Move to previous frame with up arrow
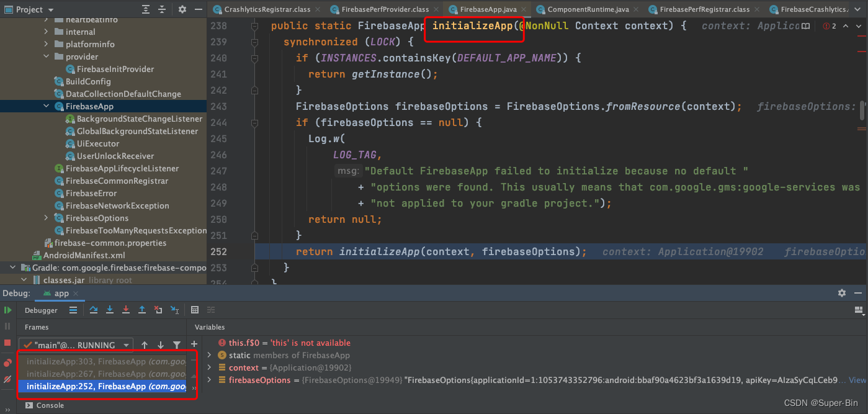The height and width of the screenshot is (414, 868). (x=145, y=345)
